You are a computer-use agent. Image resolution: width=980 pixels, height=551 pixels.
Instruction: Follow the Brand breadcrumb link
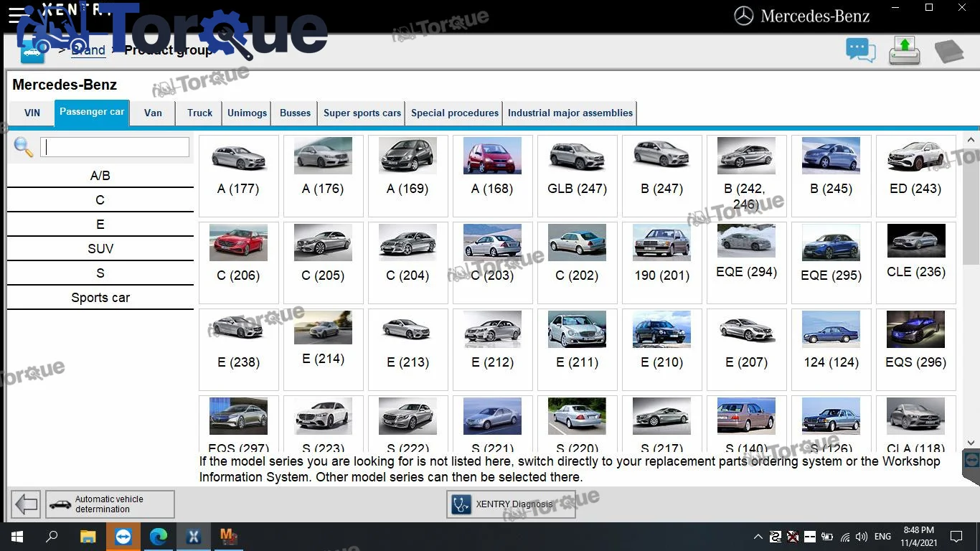88,50
